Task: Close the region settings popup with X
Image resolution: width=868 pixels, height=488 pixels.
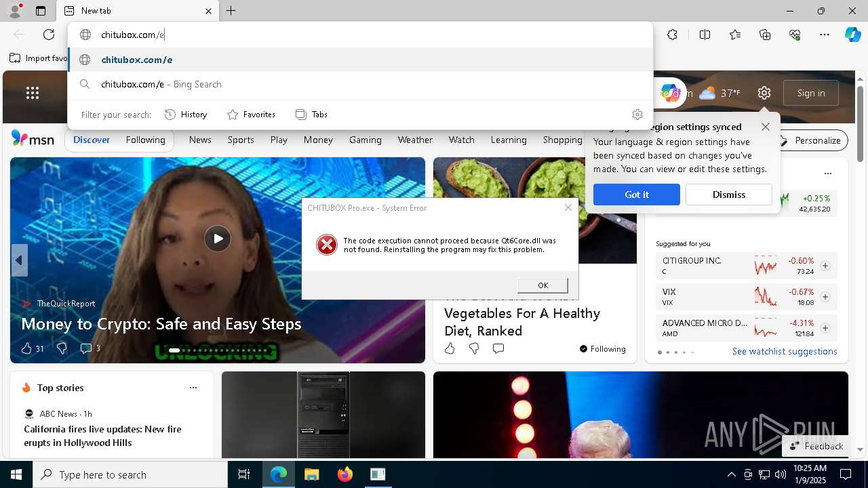Action: pos(766,127)
